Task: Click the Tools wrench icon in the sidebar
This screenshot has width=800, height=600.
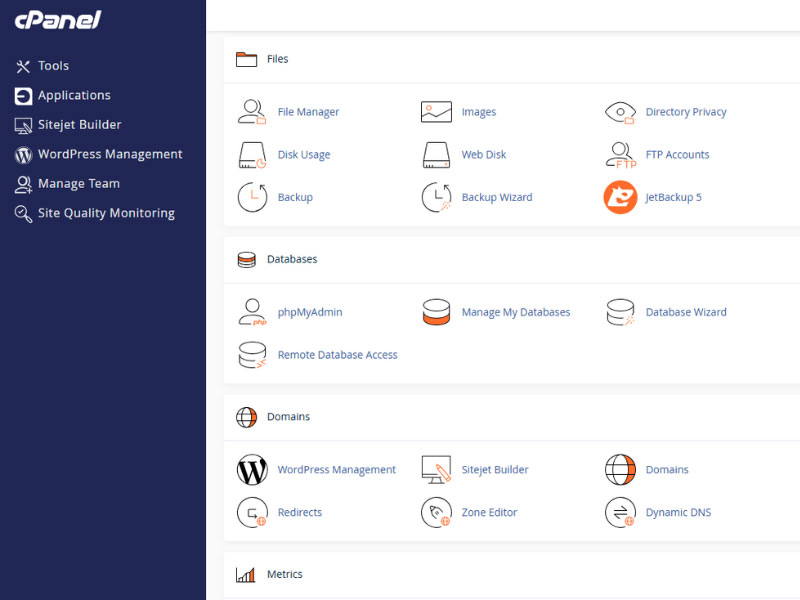Action: (x=23, y=66)
